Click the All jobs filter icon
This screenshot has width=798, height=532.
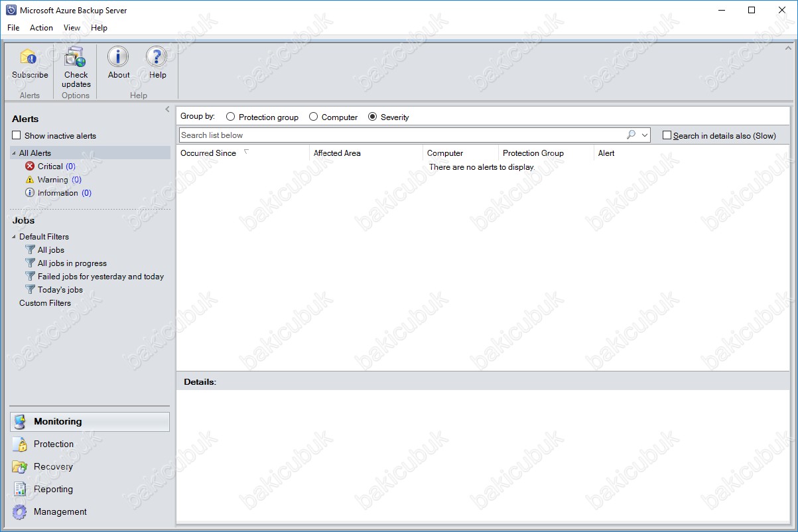[30, 250]
